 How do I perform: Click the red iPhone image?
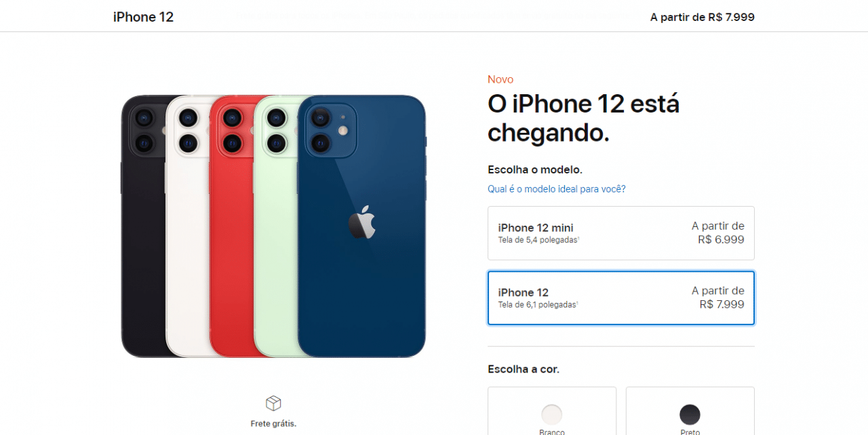[x=231, y=226]
